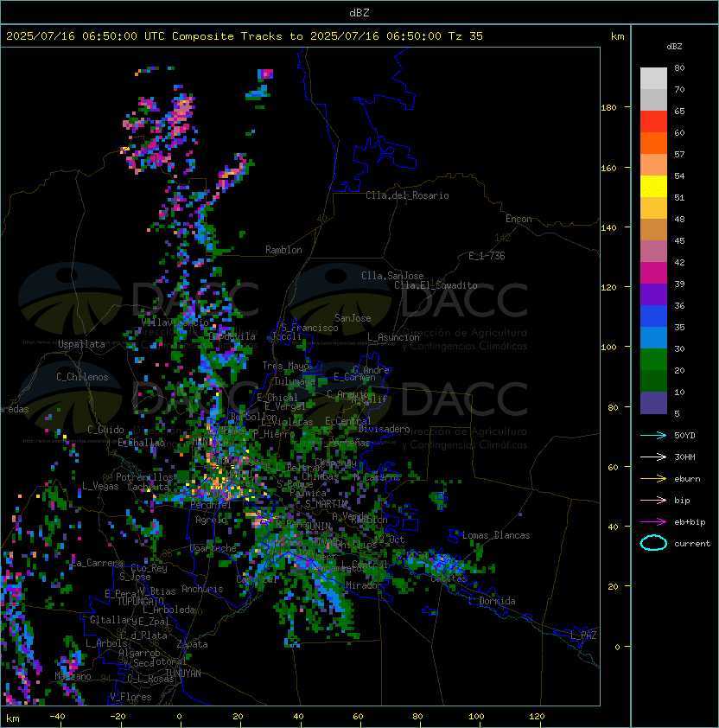The image size is (719, 728).
Task: Click the 'La_Carrera' map label
Action: 98,563
